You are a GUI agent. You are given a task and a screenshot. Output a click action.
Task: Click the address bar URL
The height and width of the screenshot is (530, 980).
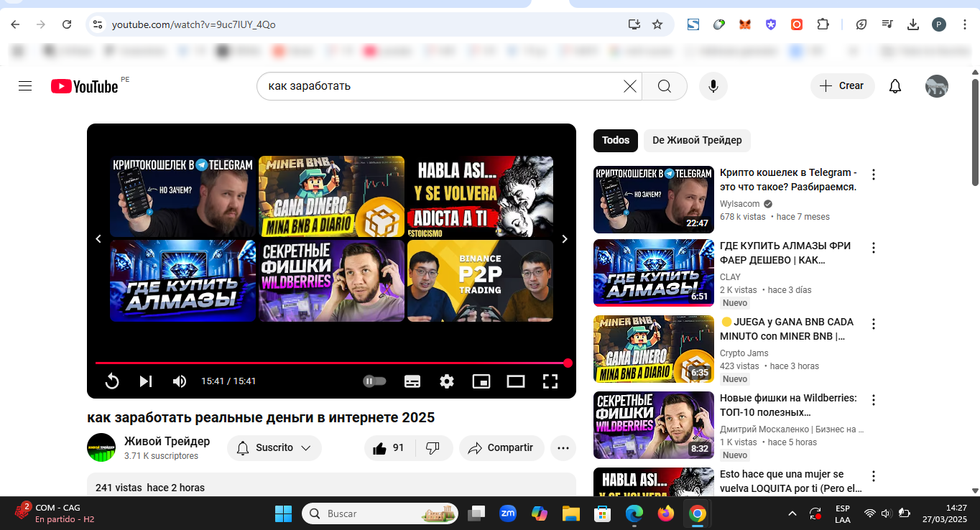pyautogui.click(x=194, y=24)
